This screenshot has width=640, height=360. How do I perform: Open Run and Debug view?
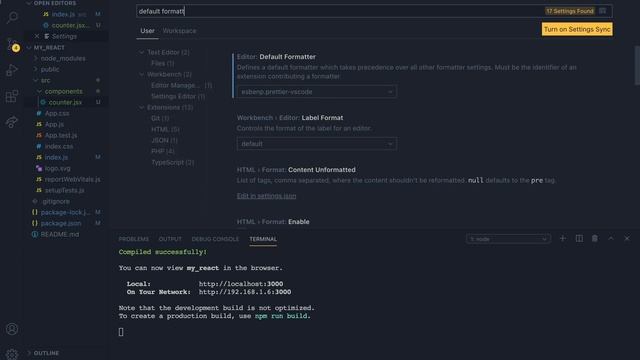(x=12, y=71)
